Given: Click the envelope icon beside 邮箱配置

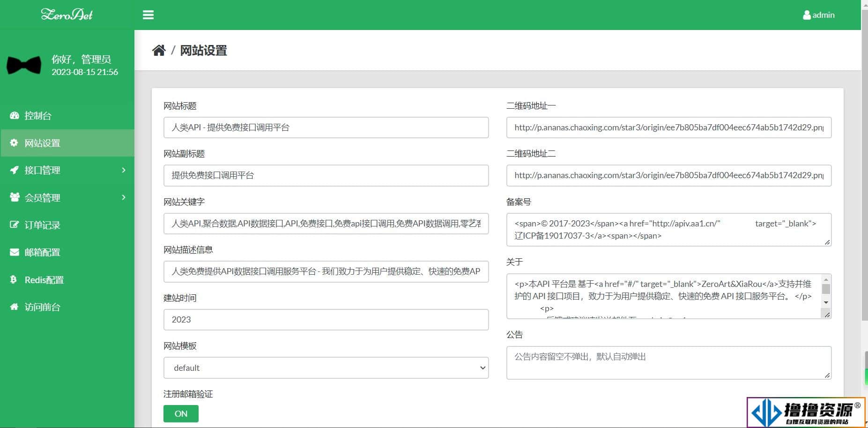Looking at the screenshot, I should click(x=15, y=252).
